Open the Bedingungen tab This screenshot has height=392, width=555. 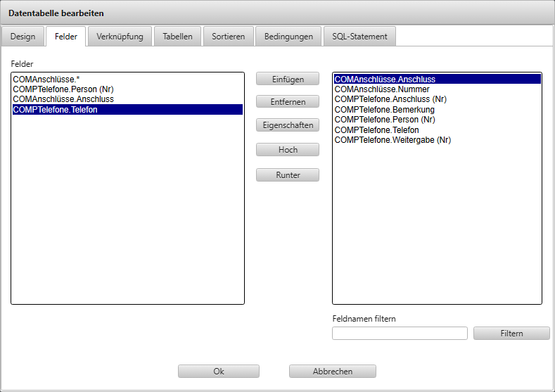[x=288, y=37]
